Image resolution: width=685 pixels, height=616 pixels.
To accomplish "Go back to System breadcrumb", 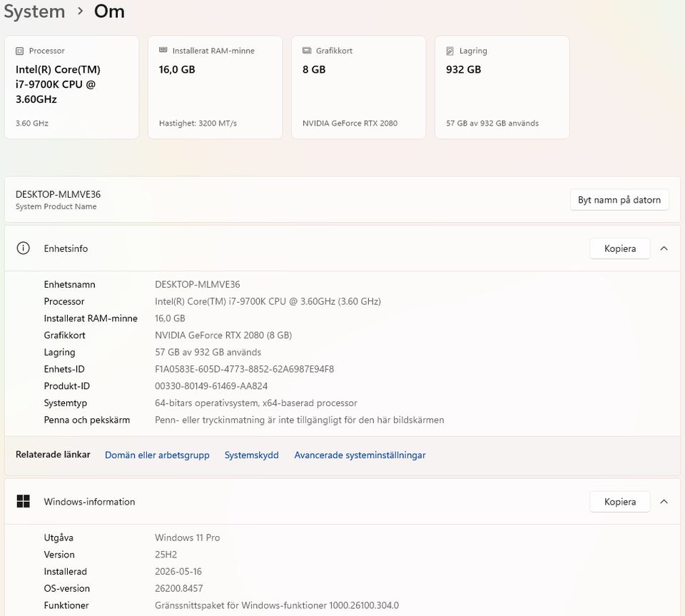I will [x=34, y=11].
